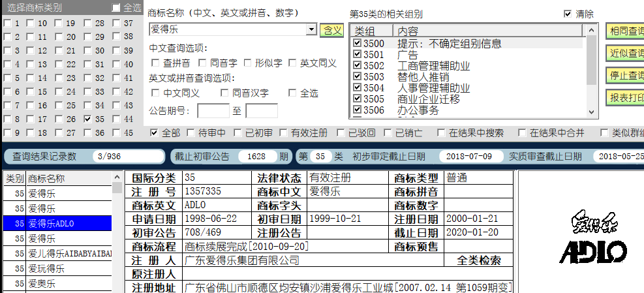Click results list scroll up arrow
The width and height of the screenshot is (644, 293).
pos(117,177)
